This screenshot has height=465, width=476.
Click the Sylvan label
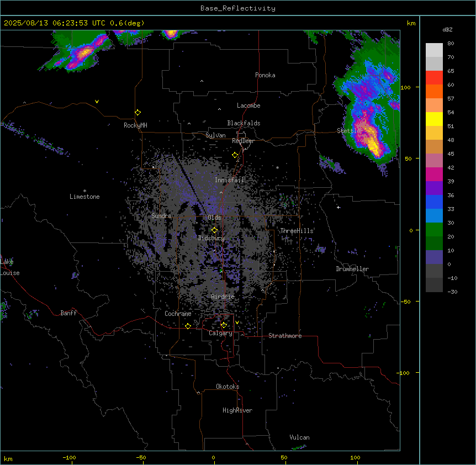click(215, 135)
